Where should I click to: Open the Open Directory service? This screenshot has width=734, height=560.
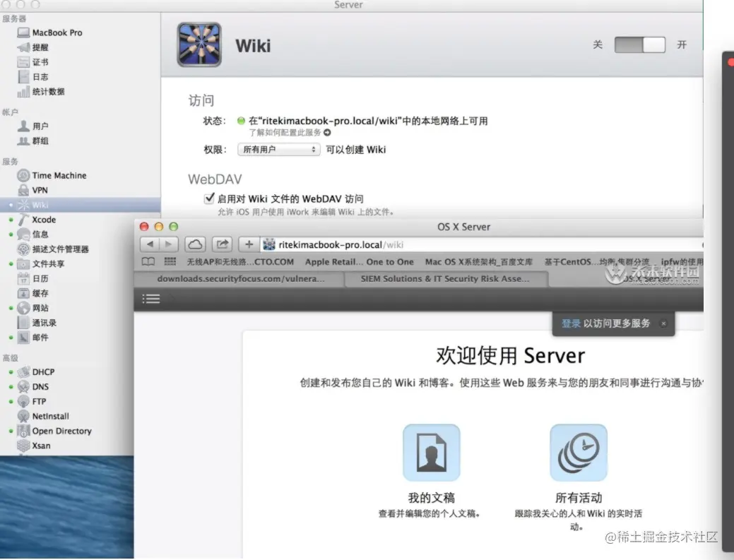pyautogui.click(x=54, y=431)
